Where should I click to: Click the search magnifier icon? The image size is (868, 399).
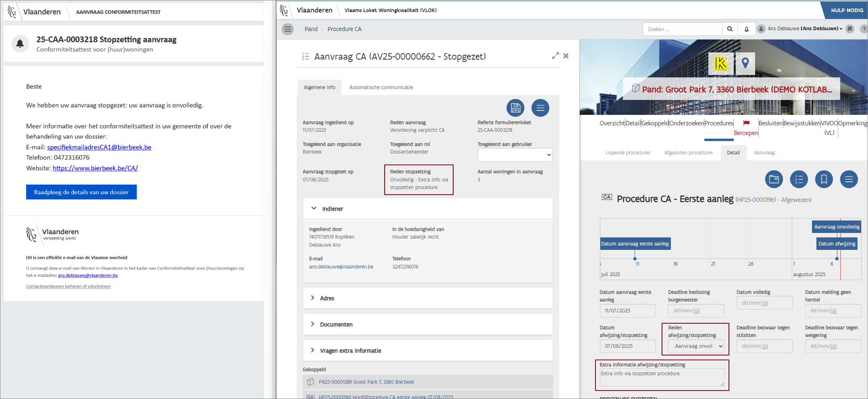730,29
